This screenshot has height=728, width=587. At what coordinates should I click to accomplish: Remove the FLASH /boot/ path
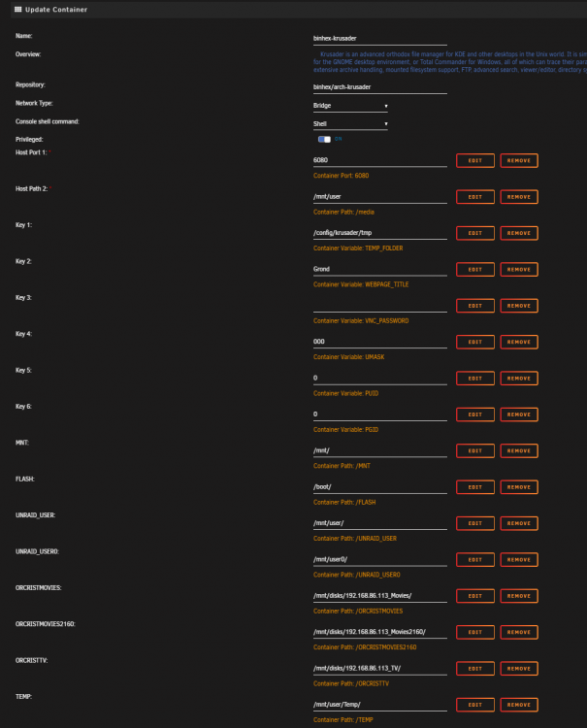tap(519, 487)
